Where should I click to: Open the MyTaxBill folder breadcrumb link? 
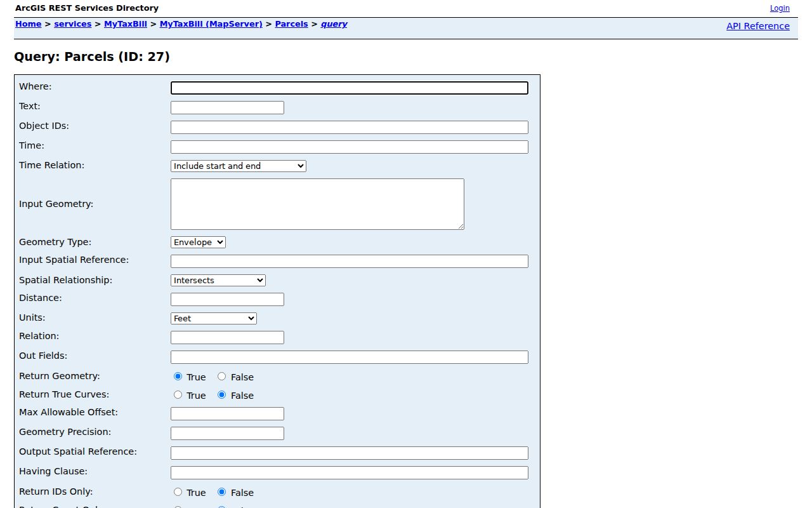126,24
